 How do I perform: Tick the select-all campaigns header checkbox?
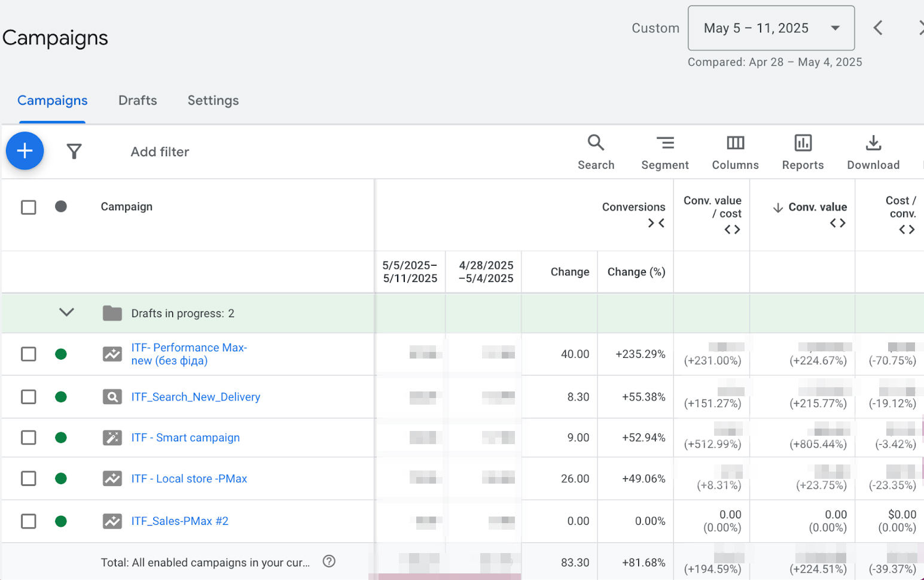pos(28,207)
